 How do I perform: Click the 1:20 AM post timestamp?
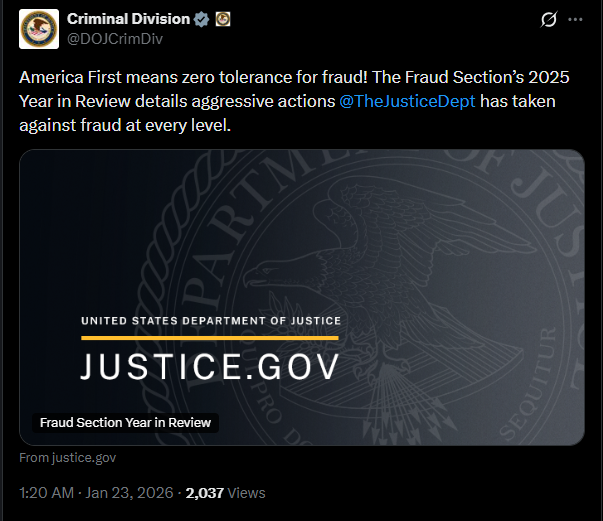coord(45,493)
